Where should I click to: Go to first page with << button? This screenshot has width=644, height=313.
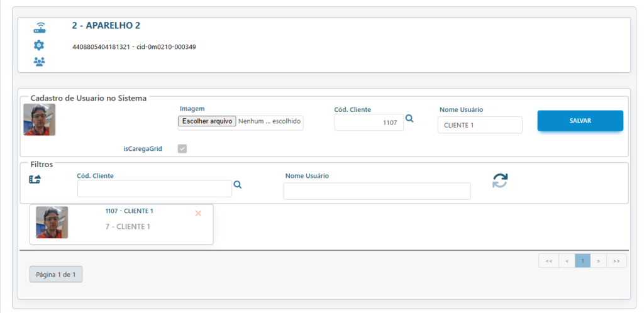(x=549, y=261)
